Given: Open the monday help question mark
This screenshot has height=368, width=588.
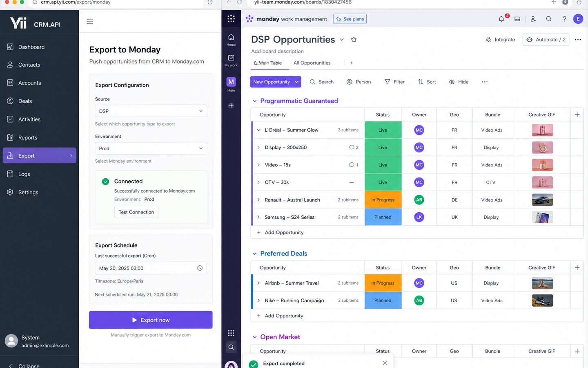Looking at the screenshot, I should click(564, 19).
